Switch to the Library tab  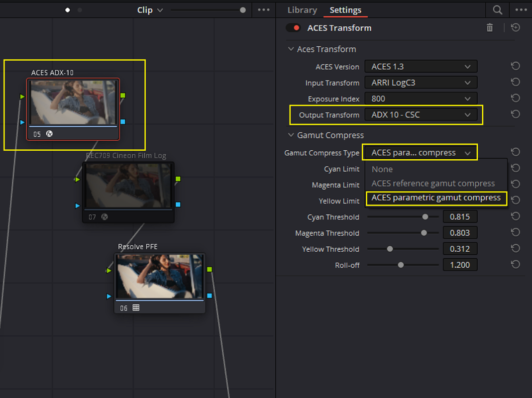coord(302,10)
